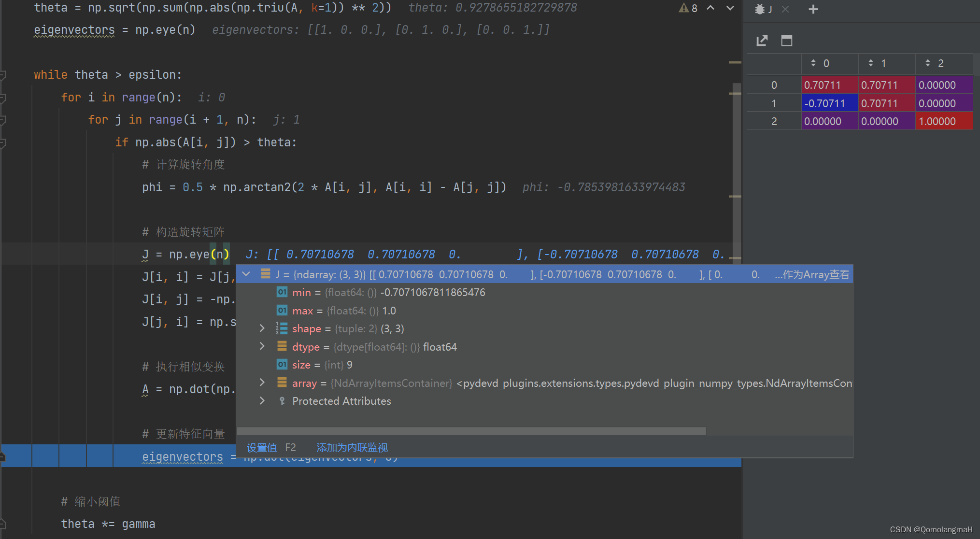Image resolution: width=980 pixels, height=539 pixels.
Task: Close the J array viewer tab
Action: coord(785,9)
